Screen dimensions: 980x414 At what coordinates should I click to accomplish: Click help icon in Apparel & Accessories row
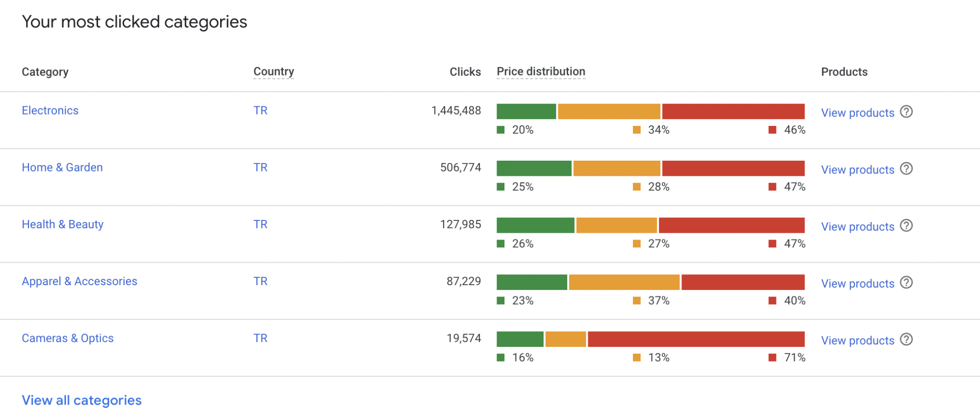coord(906,283)
